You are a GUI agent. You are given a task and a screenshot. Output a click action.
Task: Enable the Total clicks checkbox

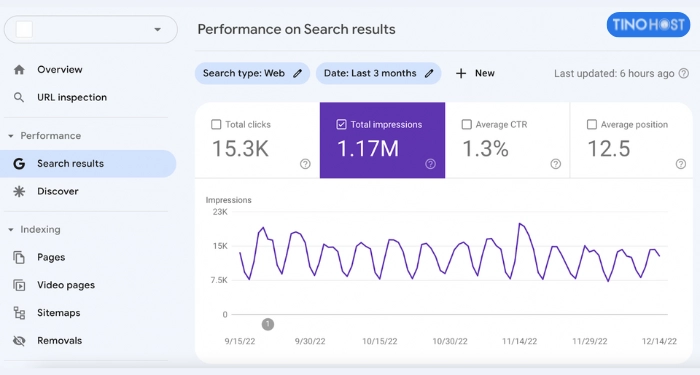(x=216, y=125)
